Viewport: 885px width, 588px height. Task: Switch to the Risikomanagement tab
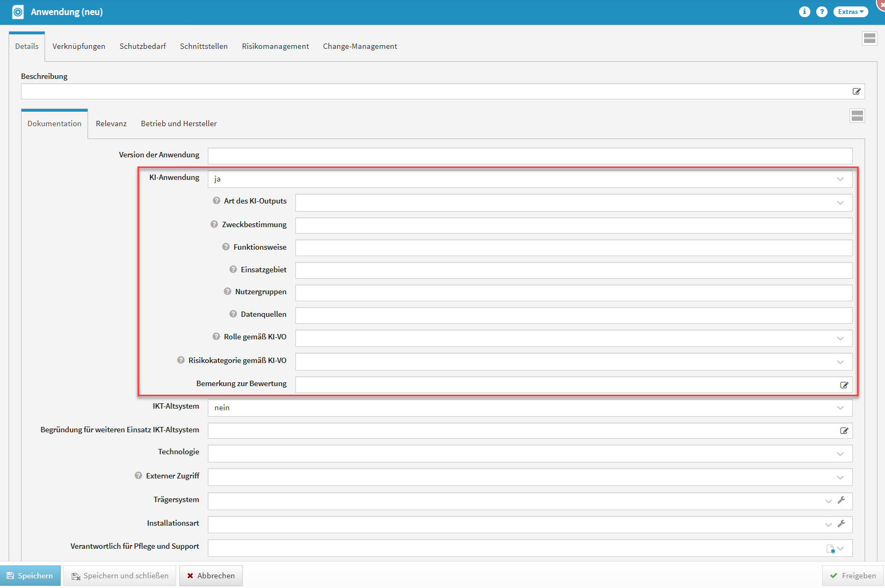coord(275,46)
